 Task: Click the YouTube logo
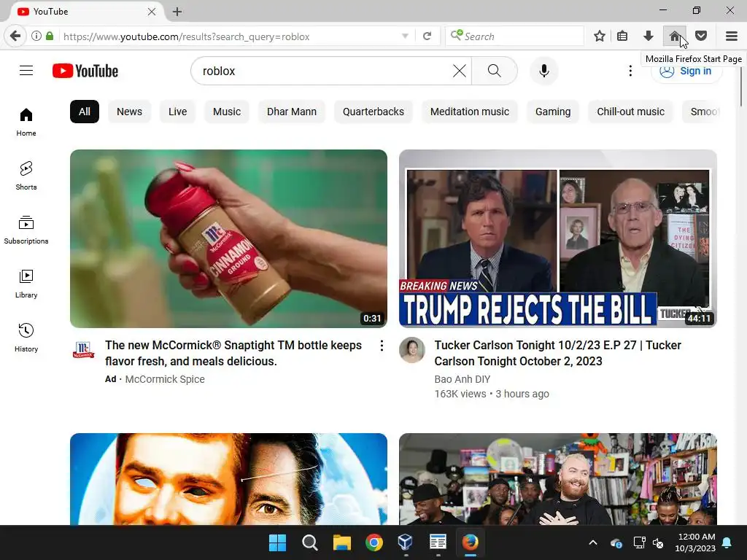[85, 71]
